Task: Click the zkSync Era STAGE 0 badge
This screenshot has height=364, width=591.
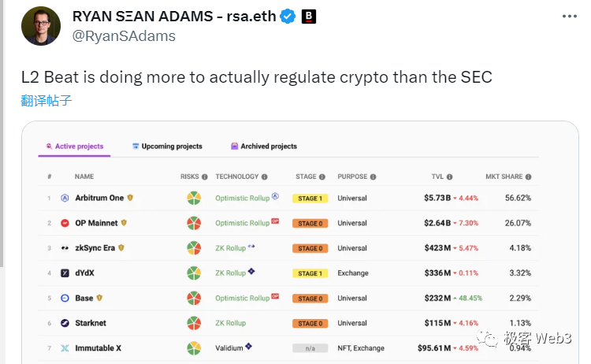Action: [x=309, y=249]
